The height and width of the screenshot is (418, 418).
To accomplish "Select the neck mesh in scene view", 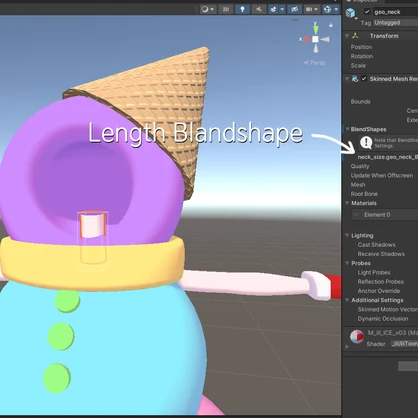I will click(92, 225).
